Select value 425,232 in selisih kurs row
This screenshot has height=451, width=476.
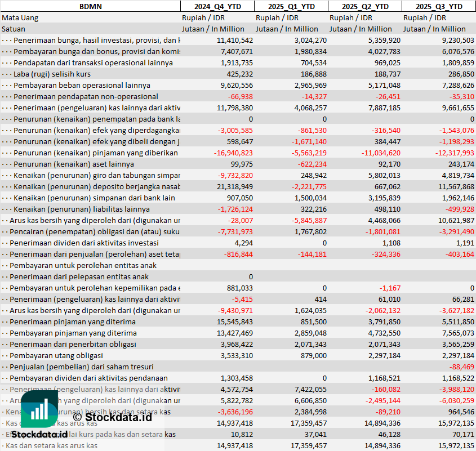pos(240,74)
